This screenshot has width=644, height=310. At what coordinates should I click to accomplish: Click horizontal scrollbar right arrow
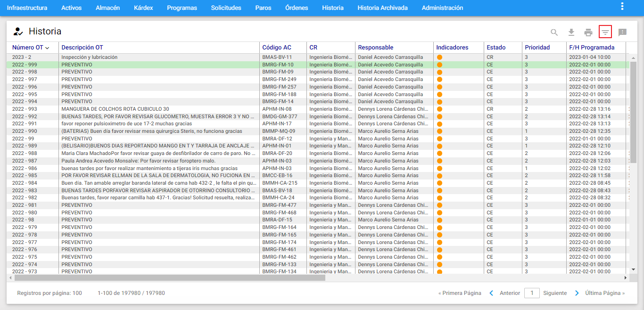626,278
